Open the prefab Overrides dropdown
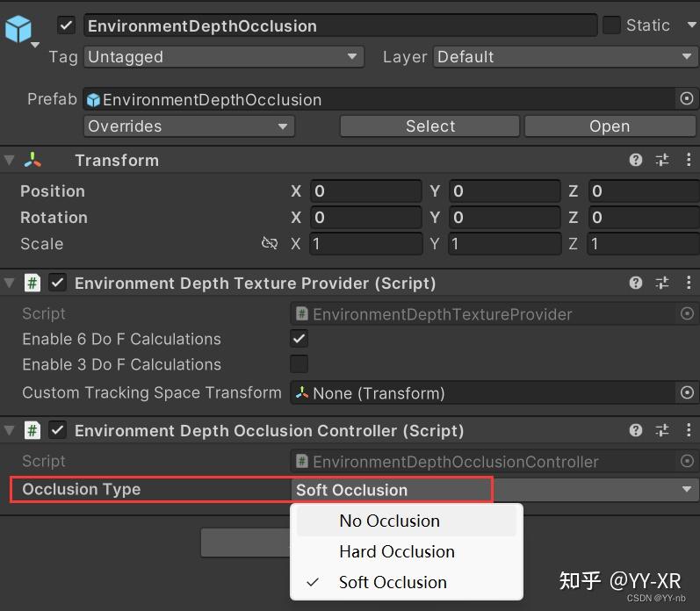Screen dimensions: 700x611 tap(188, 126)
